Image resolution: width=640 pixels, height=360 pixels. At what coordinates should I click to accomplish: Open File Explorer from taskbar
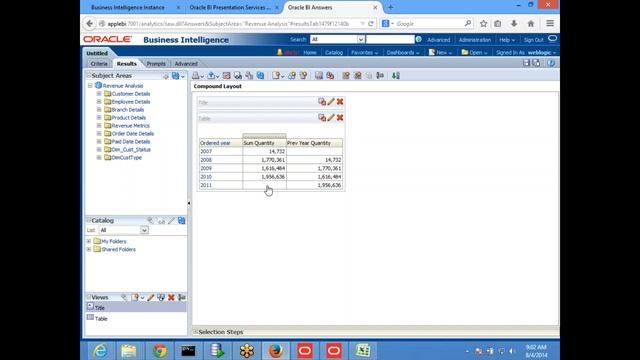tap(129, 350)
